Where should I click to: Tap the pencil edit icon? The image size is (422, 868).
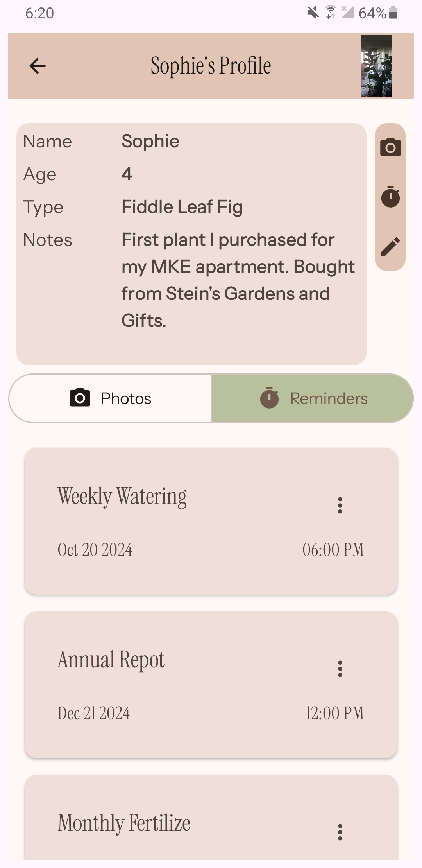[x=390, y=246]
